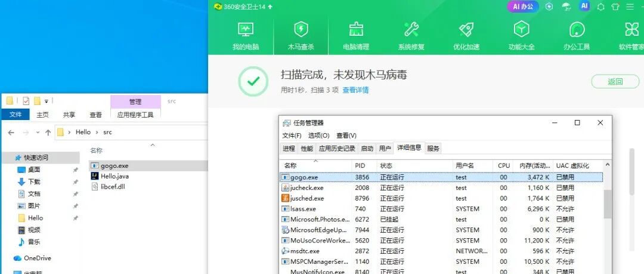Viewport: 644px width, 274px height.
Task: Open 服务 tab in Task Manager
Action: (x=434, y=149)
